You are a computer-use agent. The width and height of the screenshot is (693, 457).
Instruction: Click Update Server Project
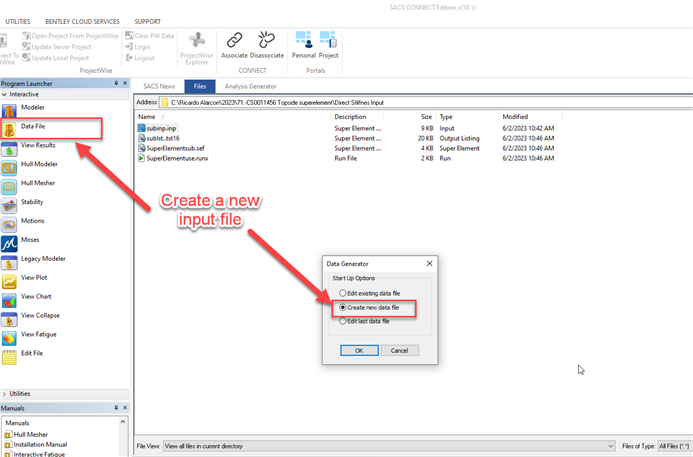point(57,47)
